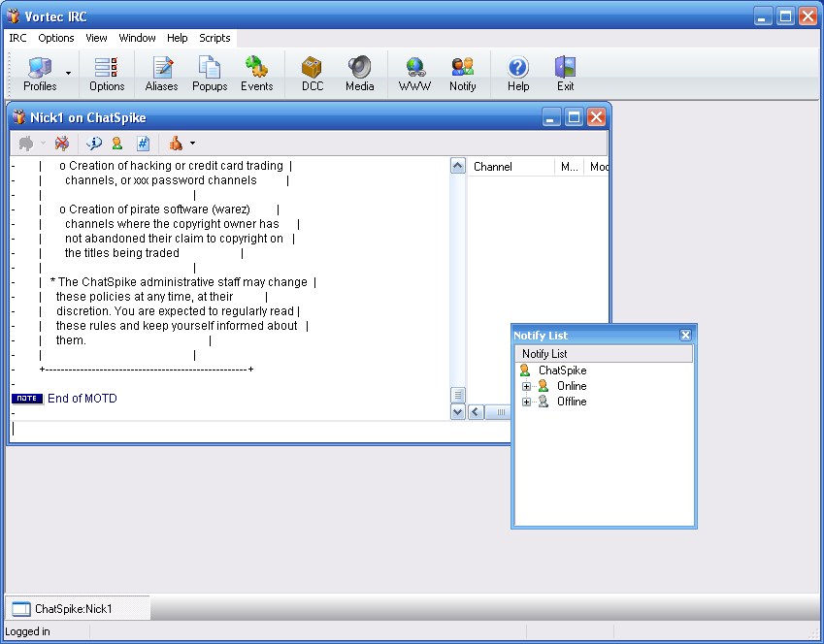Open the View menu

[96, 38]
